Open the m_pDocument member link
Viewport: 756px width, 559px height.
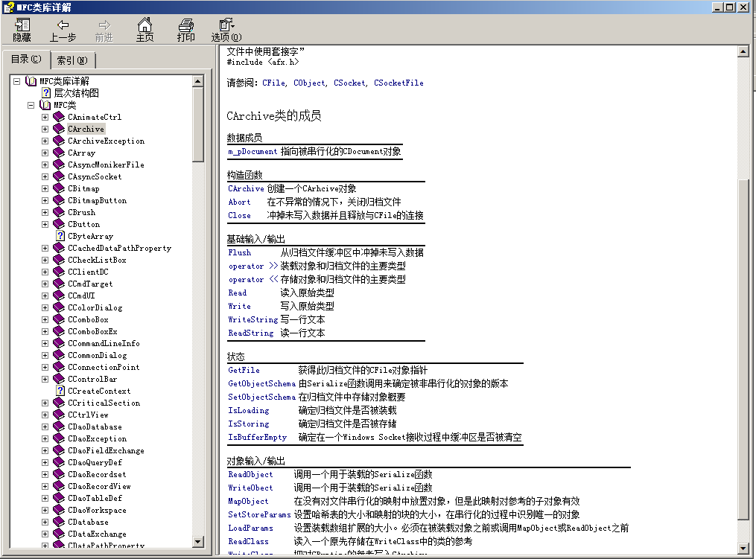coord(252,151)
